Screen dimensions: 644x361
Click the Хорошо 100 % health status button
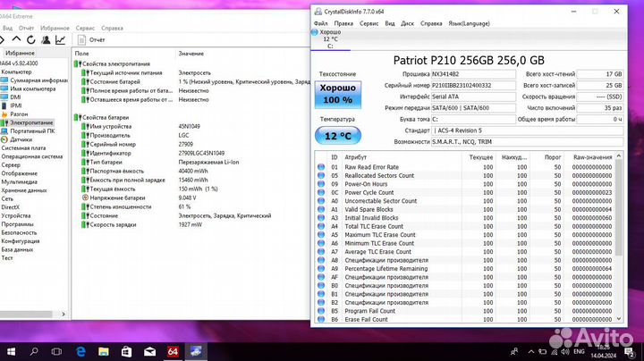click(x=337, y=93)
